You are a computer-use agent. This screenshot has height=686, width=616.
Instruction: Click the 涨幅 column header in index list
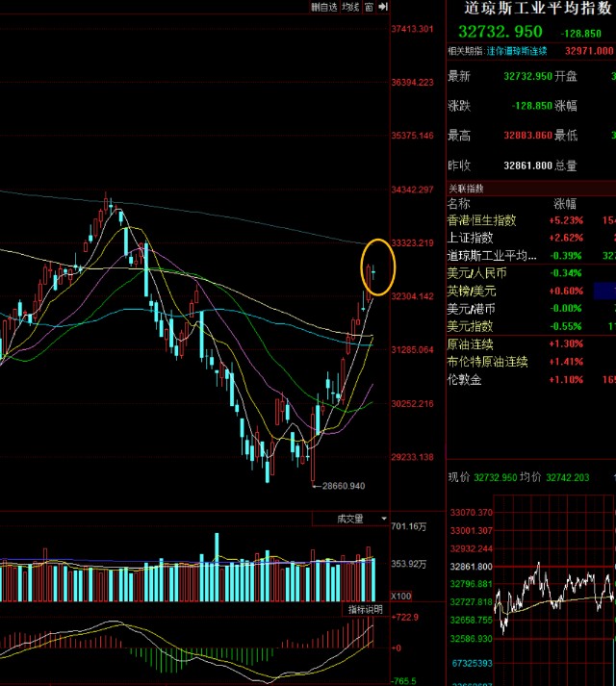point(565,204)
